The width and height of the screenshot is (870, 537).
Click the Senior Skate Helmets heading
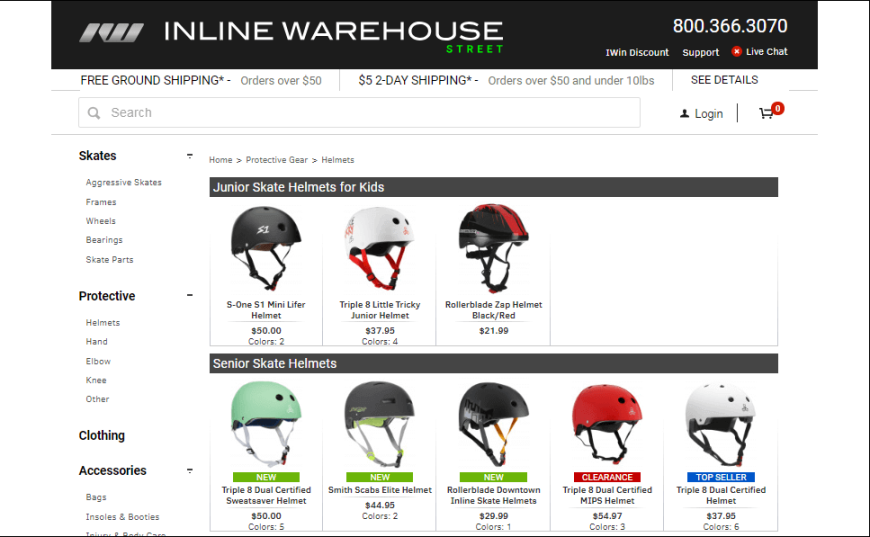275,364
